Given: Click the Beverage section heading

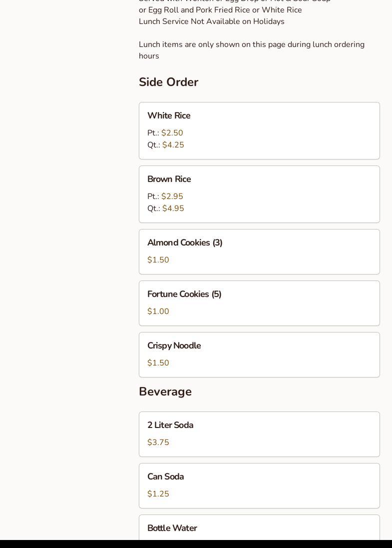Looking at the screenshot, I should tap(165, 391).
